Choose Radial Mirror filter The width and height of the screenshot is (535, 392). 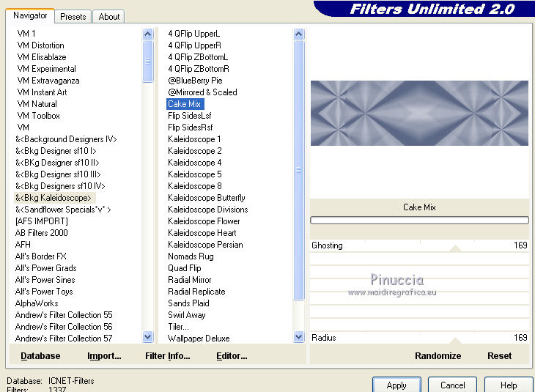tap(189, 280)
